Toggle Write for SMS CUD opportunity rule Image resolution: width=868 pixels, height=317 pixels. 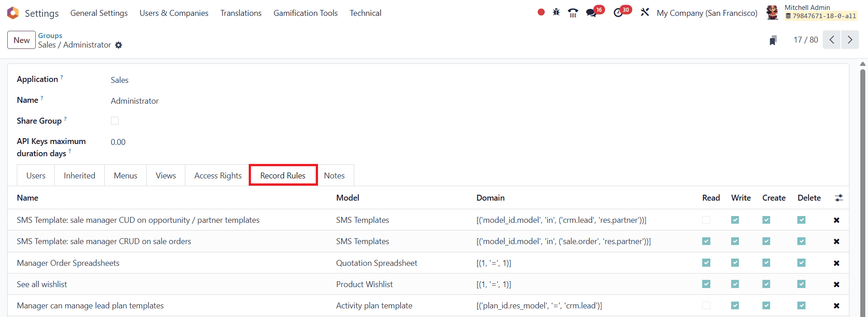tap(735, 220)
